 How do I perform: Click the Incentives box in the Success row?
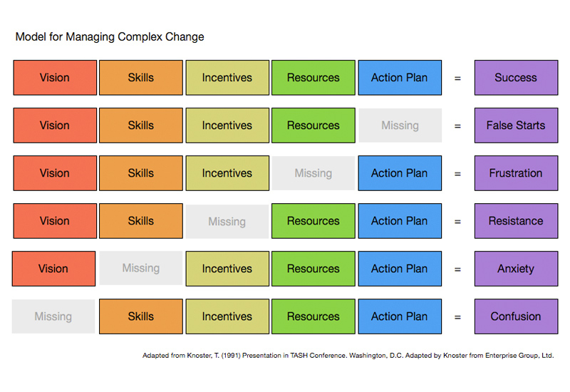[227, 78]
